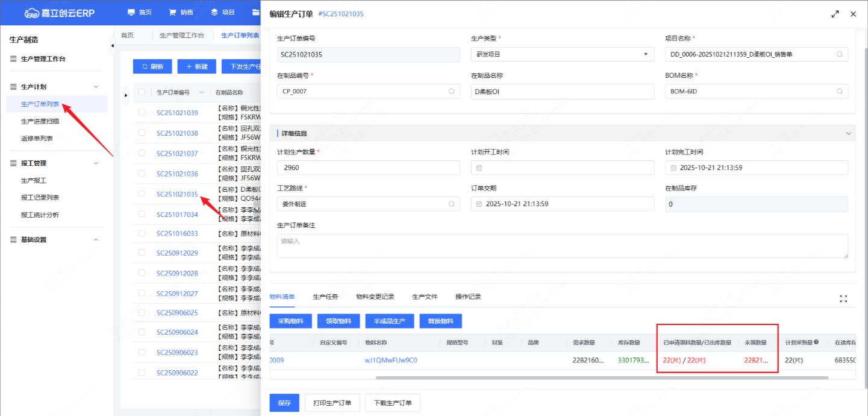
Task: Open calendar icon for 计划开工时间
Action: click(479, 168)
